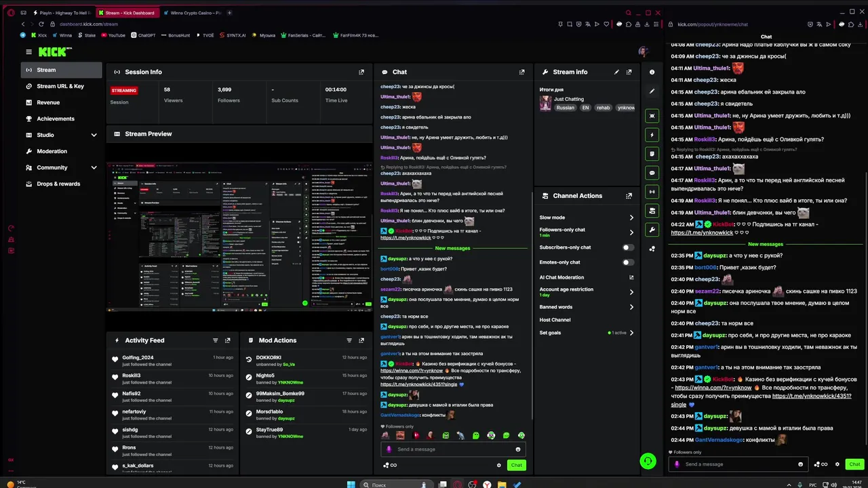The image size is (868, 488).
Task: Click the Russian stream tag
Action: [x=565, y=108]
